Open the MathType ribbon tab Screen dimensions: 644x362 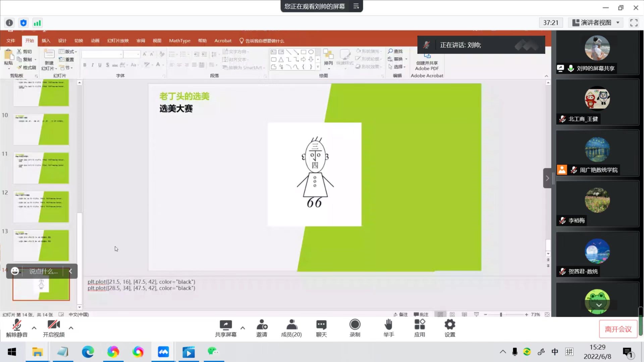tap(179, 41)
